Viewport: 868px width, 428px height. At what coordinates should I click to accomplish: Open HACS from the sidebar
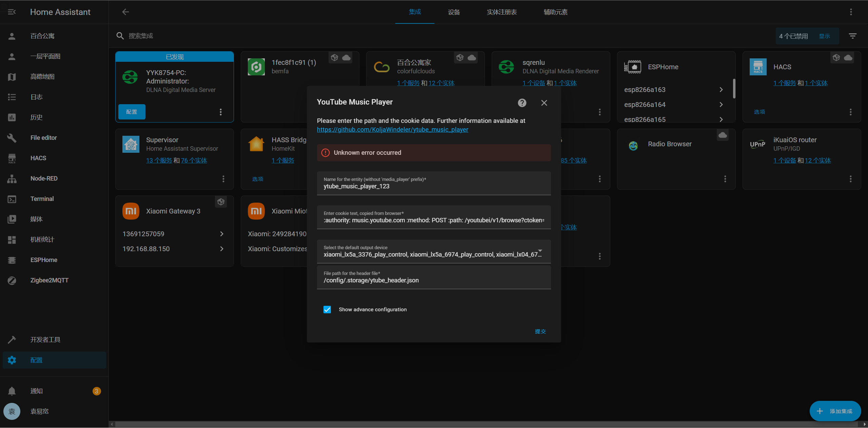38,158
